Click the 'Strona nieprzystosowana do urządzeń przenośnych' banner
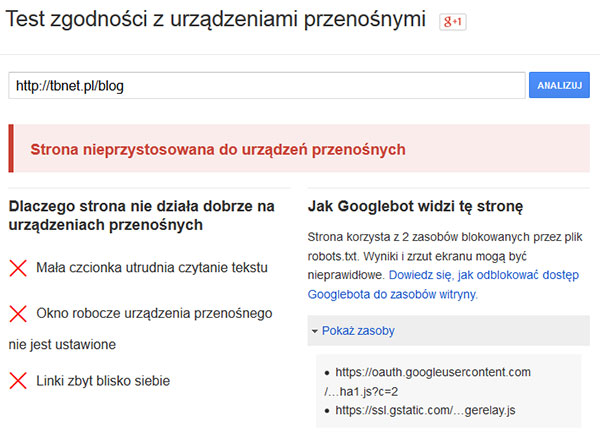 pos(299,148)
